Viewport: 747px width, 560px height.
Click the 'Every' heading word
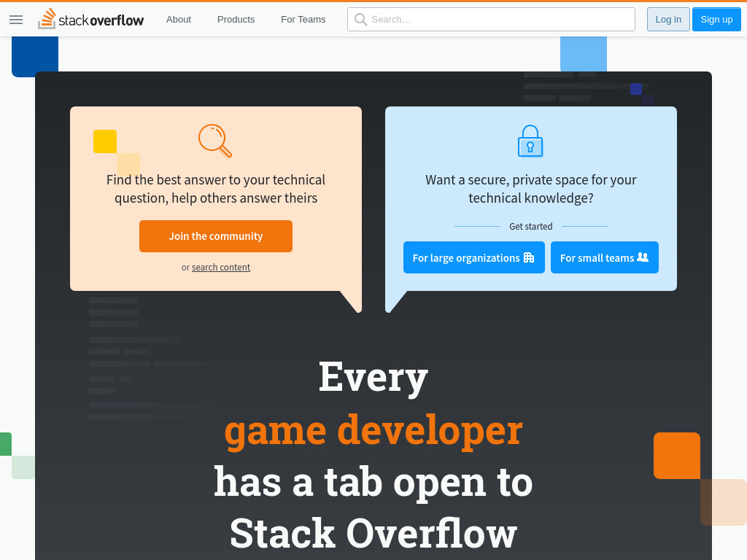373,378
